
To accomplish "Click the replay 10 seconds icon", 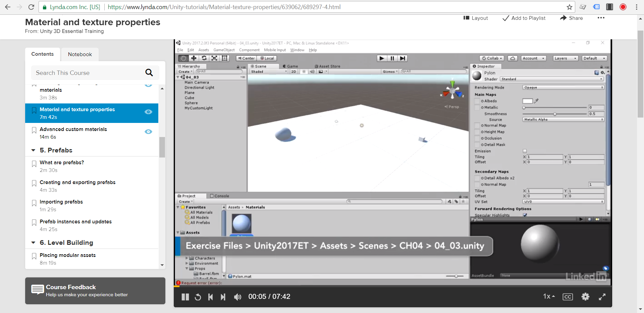I will tap(198, 297).
